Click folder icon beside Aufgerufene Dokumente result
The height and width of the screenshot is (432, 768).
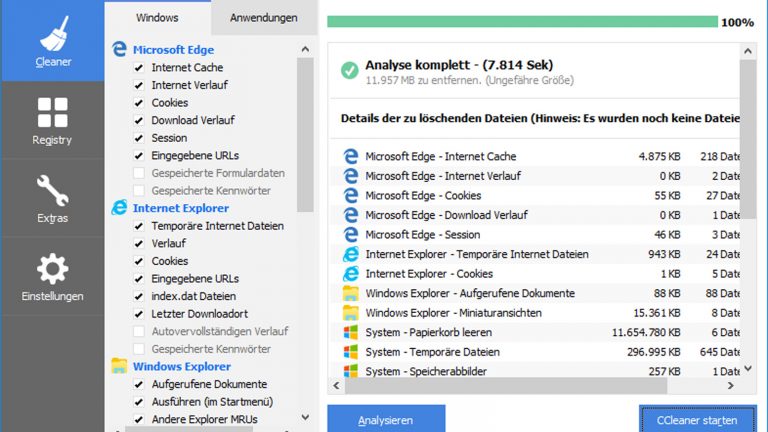351,293
